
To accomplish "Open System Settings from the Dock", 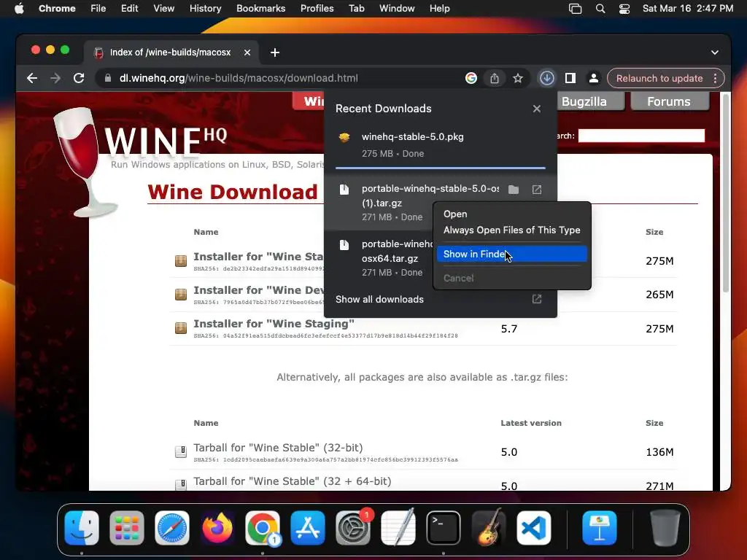I will coord(353,528).
